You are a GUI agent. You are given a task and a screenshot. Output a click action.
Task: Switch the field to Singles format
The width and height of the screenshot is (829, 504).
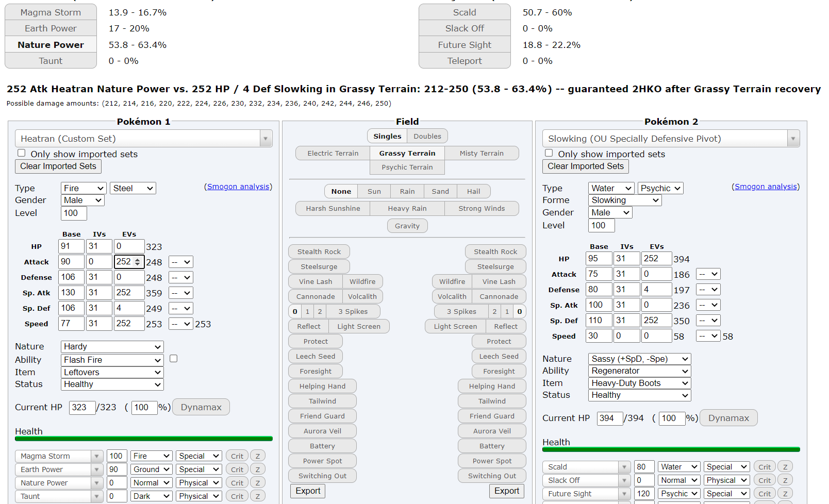(x=387, y=136)
